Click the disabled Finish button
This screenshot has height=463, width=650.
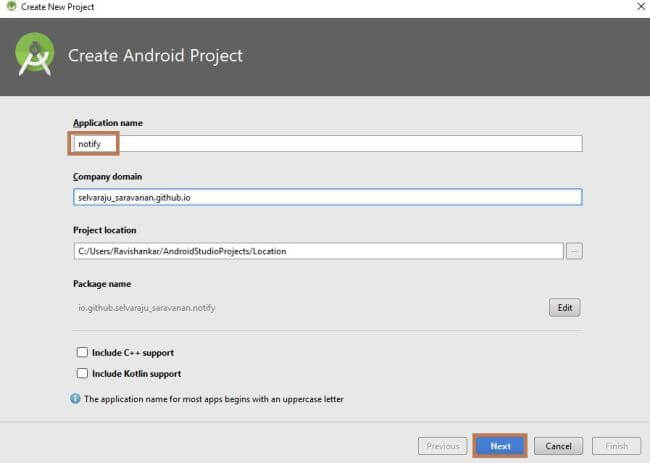(616, 446)
